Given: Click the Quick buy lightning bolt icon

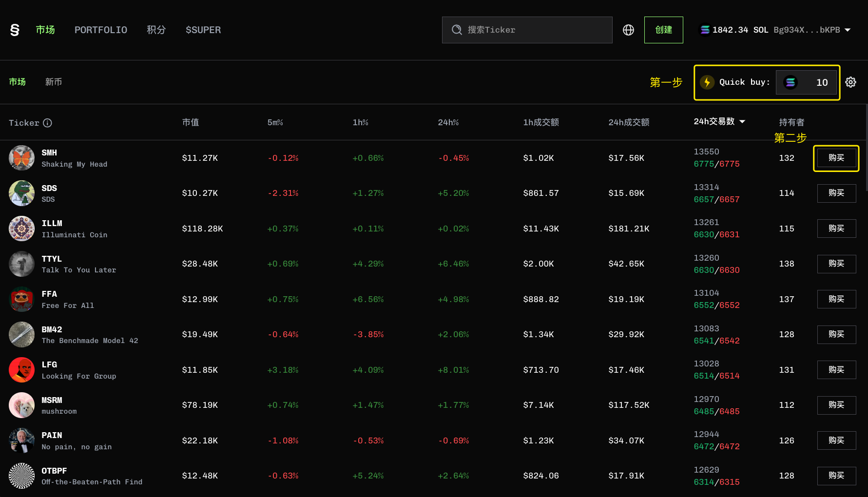Looking at the screenshot, I should coord(707,82).
